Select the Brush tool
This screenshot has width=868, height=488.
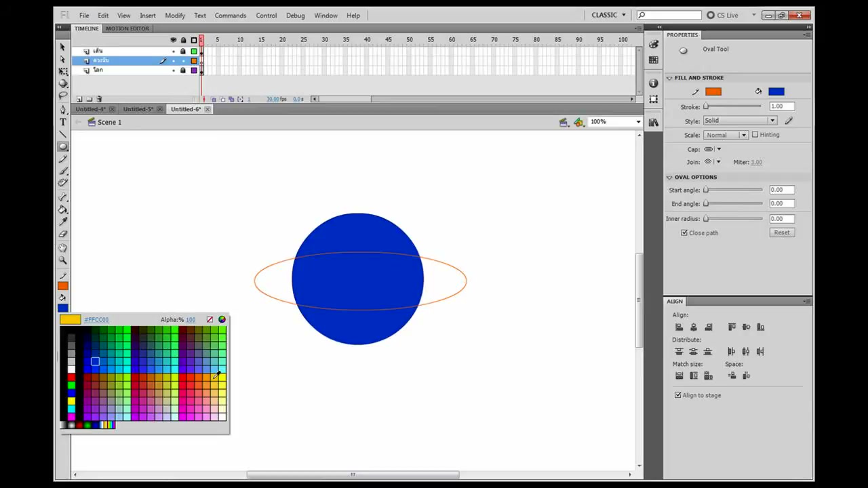(62, 171)
